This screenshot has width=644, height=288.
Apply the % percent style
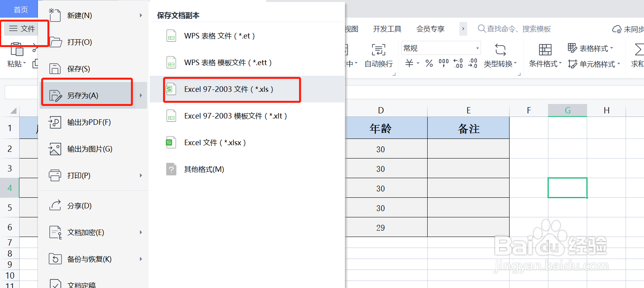click(429, 63)
